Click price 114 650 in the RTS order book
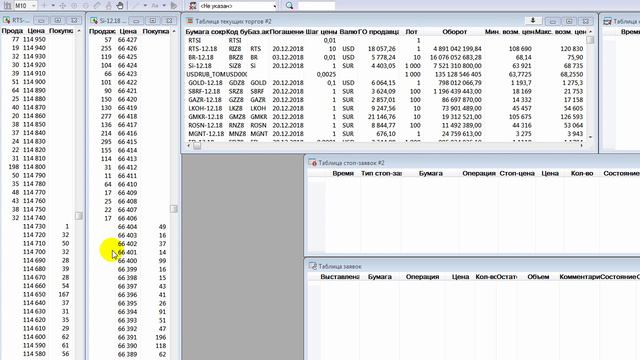 click(34, 294)
